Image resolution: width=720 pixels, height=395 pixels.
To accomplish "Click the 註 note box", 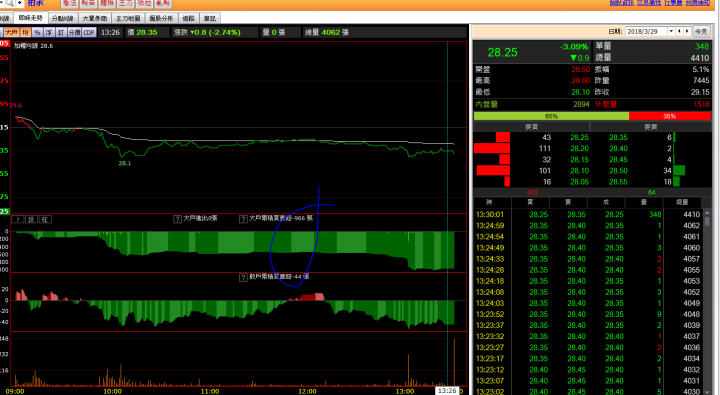I will point(45,220).
